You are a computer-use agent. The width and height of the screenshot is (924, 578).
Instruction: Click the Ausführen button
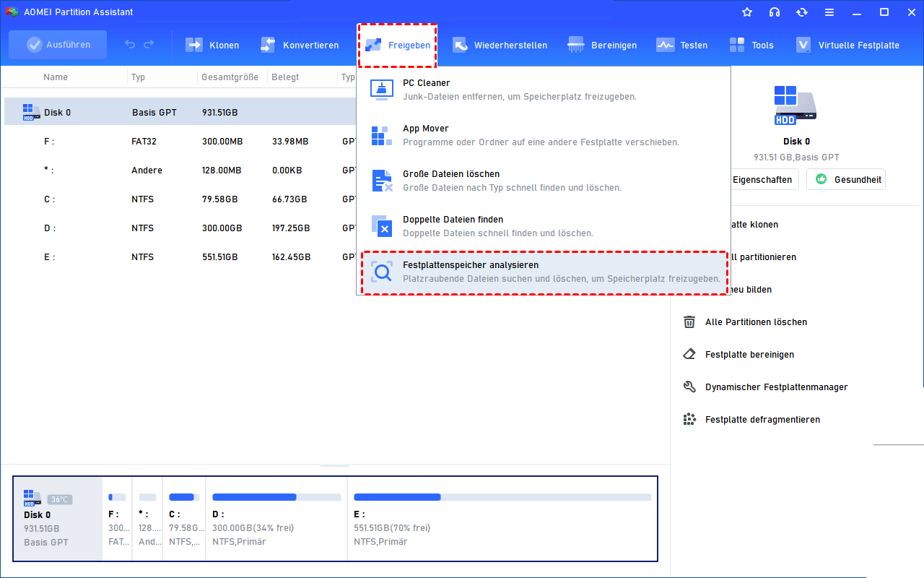pos(58,45)
